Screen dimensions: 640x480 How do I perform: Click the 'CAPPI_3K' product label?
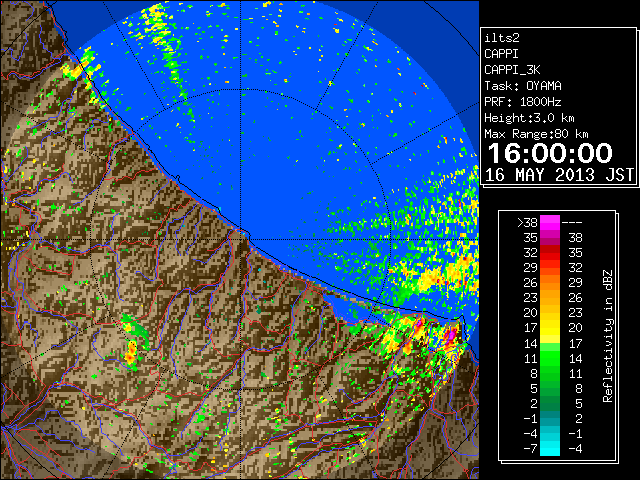[x=512, y=70]
